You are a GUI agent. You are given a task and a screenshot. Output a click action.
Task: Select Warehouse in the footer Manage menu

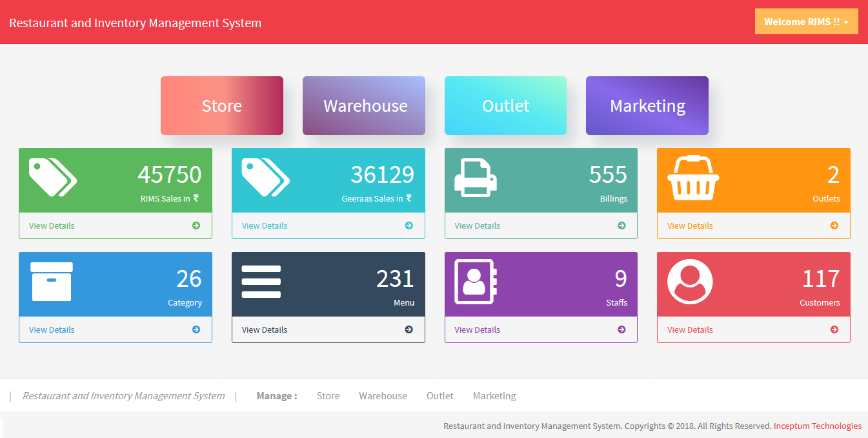[x=383, y=396]
